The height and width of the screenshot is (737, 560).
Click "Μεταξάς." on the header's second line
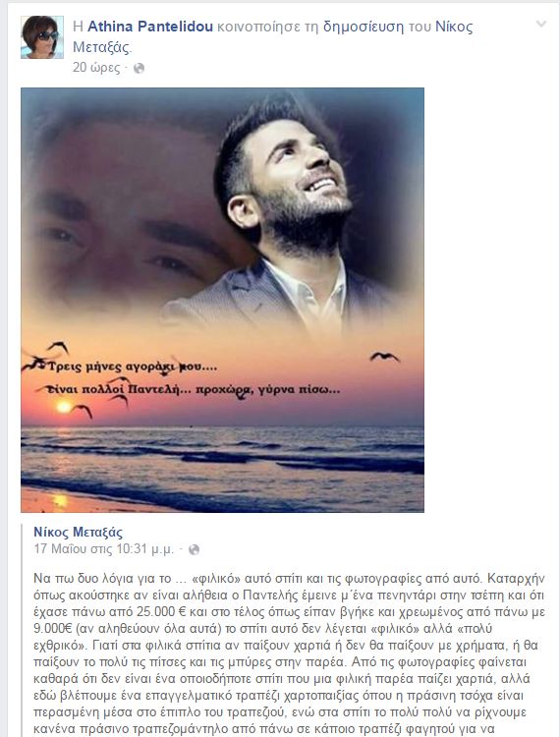click(x=102, y=47)
